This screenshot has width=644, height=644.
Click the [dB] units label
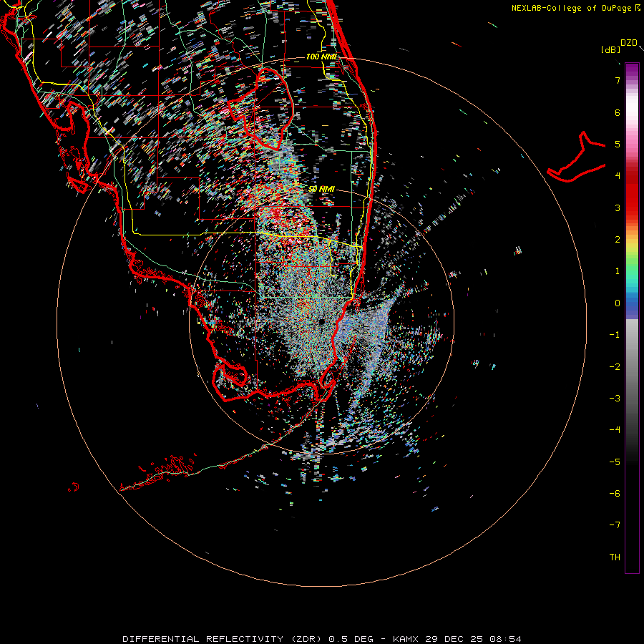pos(610,50)
